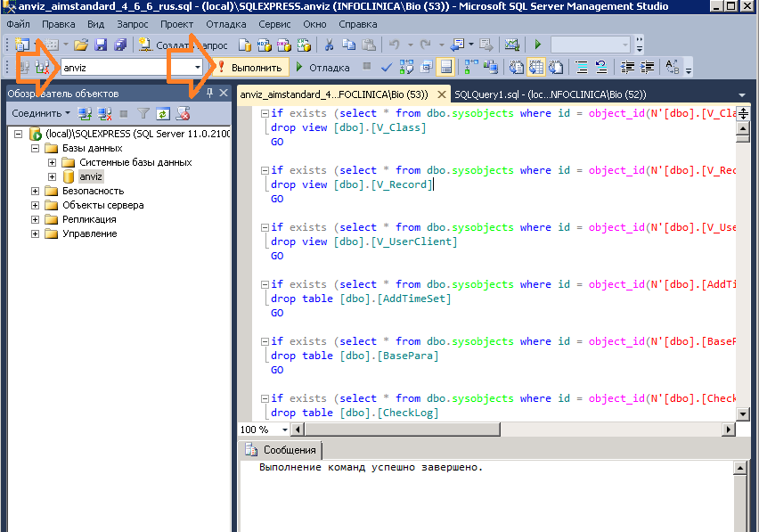Open the Файл menu
Viewport: 759px width, 532px height.
pyautogui.click(x=19, y=24)
